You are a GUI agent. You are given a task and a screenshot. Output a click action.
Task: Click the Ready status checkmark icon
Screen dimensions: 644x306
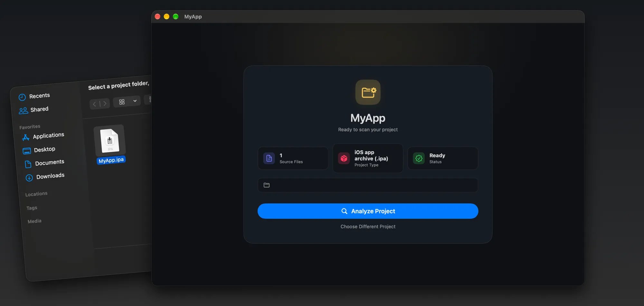click(419, 158)
